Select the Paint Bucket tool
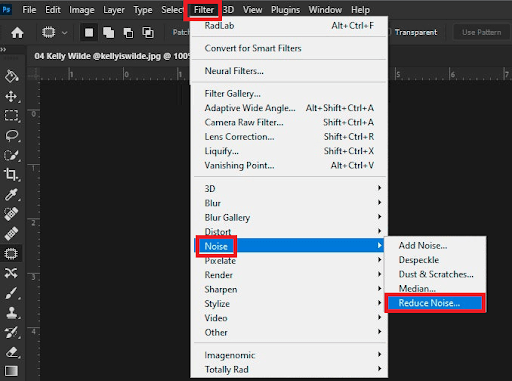This screenshot has width=512, height=381. point(11,76)
